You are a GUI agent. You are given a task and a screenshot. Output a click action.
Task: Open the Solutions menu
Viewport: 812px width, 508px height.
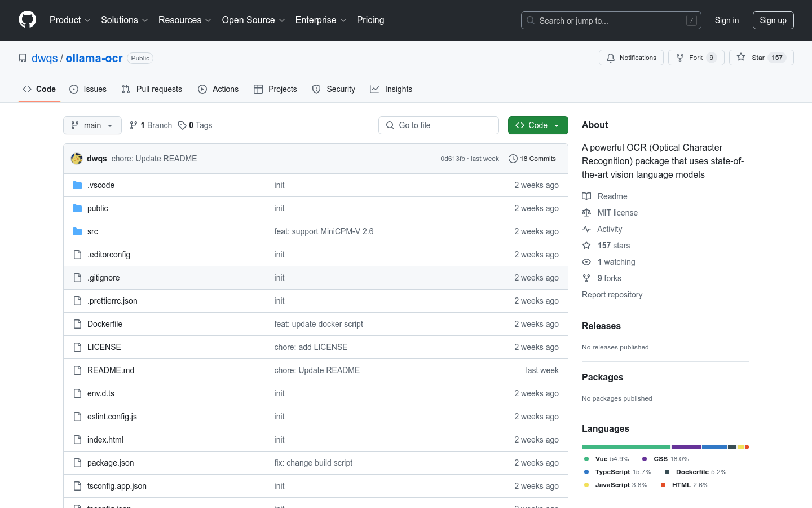click(x=125, y=20)
